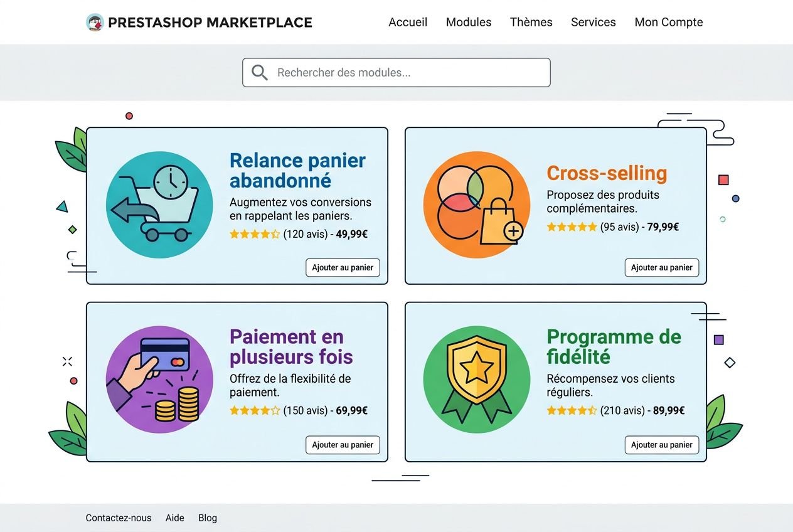793x532 pixels.
Task: Add Cross-selling module to cart
Action: (662, 267)
